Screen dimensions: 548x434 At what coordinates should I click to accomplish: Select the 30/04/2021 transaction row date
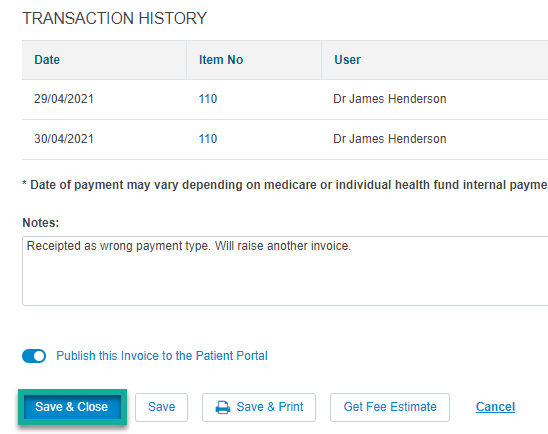click(64, 139)
